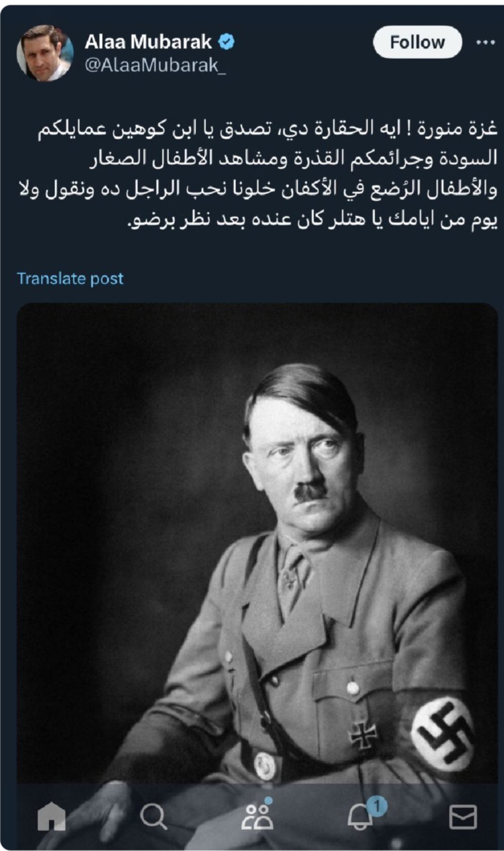
Task: Follow the Alaa Mubarak account
Action: click(x=417, y=42)
